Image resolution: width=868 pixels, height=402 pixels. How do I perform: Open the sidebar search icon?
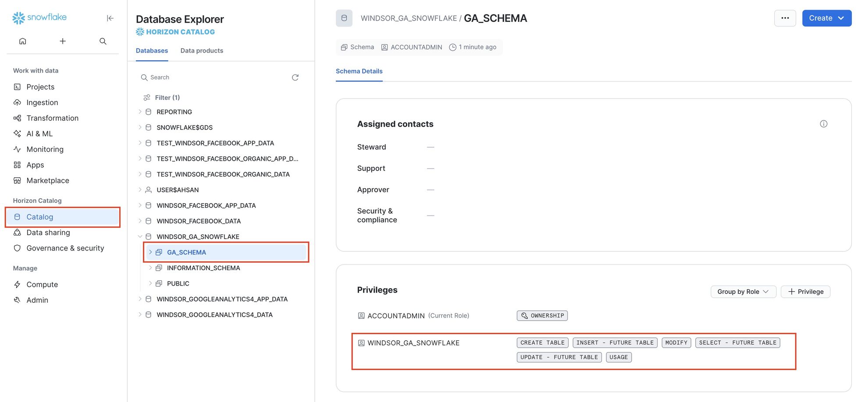[103, 41]
